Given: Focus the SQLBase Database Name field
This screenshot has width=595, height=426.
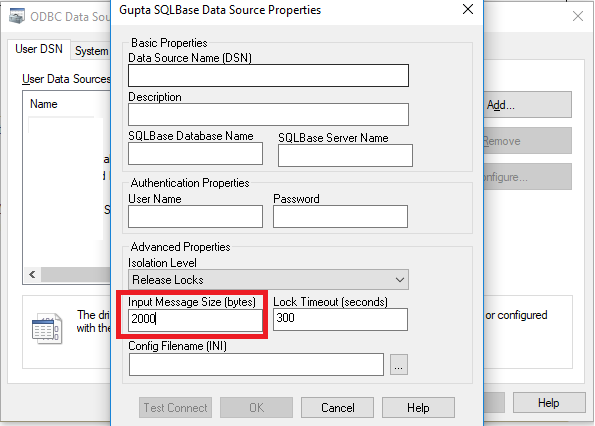Looking at the screenshot, I should (x=195, y=153).
